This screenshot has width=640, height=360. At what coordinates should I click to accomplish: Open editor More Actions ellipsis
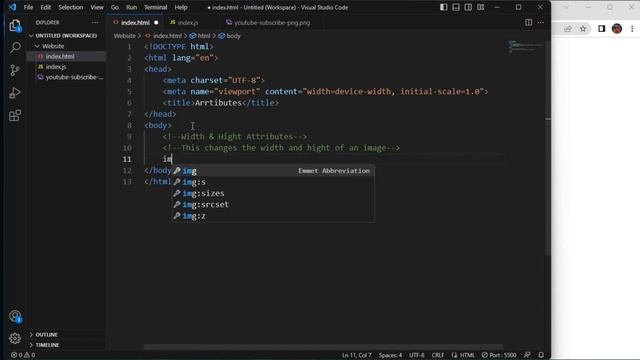(541, 22)
